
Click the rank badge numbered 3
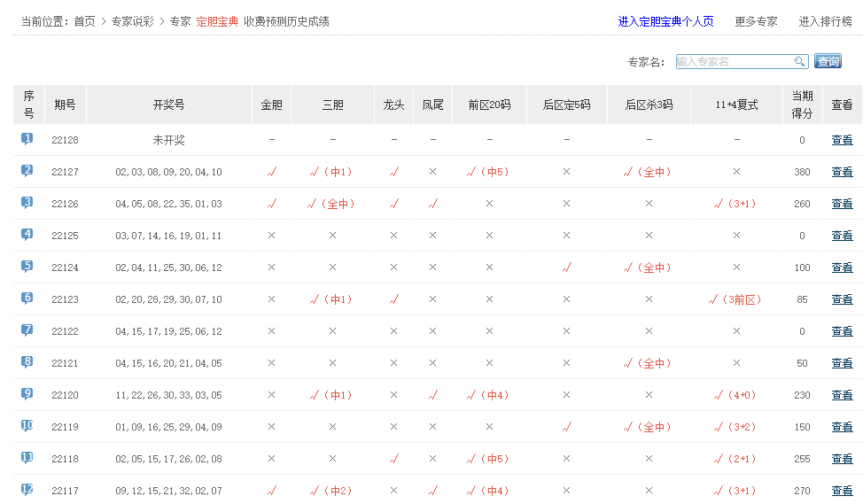(x=27, y=203)
